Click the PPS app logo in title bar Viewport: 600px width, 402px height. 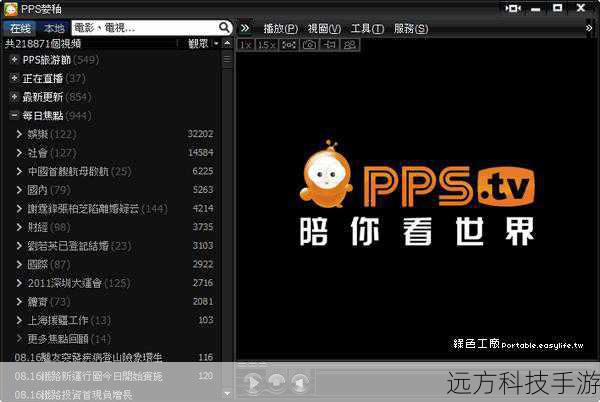(x=11, y=9)
